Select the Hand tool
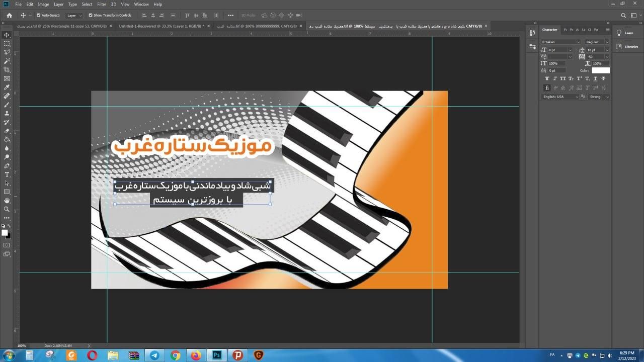The height and width of the screenshot is (362, 644). [x=7, y=201]
